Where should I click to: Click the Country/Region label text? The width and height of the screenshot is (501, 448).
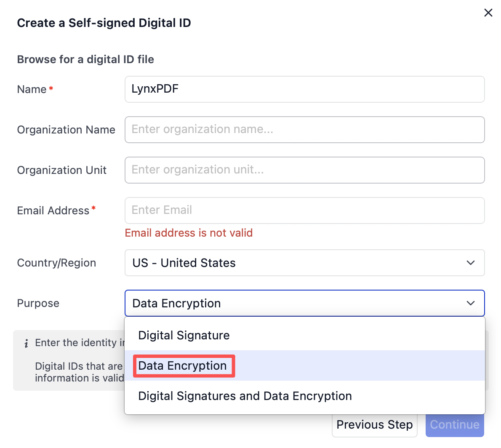(56, 263)
